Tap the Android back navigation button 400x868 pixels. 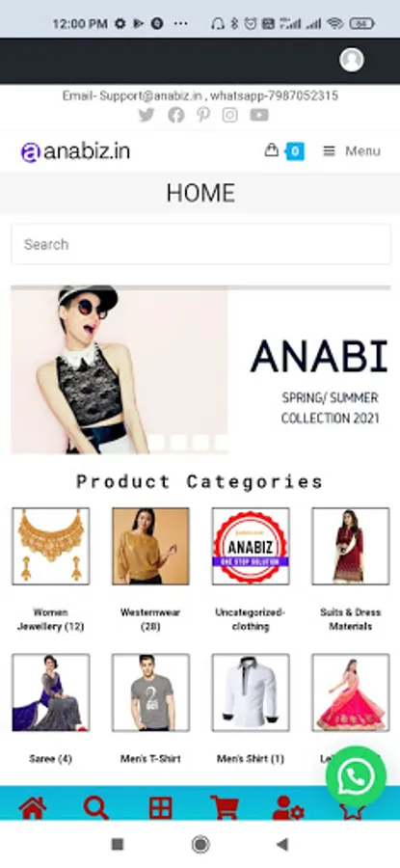(x=282, y=844)
